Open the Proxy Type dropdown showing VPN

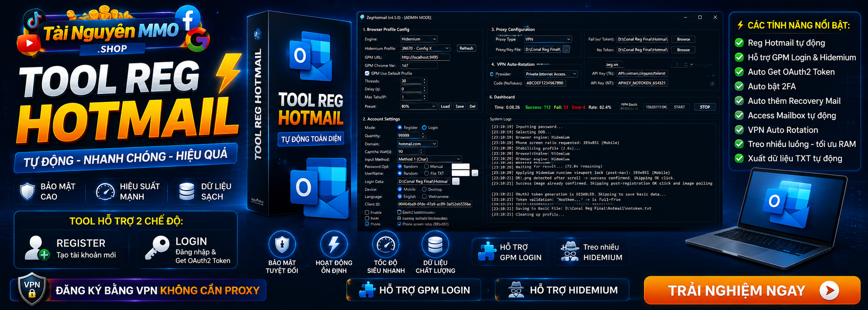(x=548, y=39)
